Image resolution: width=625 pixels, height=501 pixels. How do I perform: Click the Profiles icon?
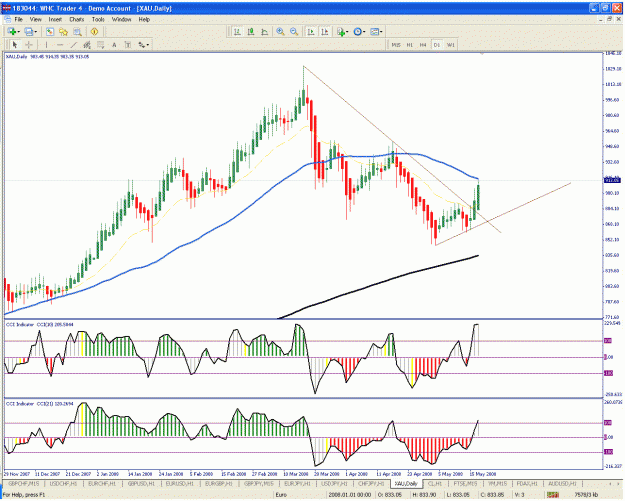(x=29, y=31)
